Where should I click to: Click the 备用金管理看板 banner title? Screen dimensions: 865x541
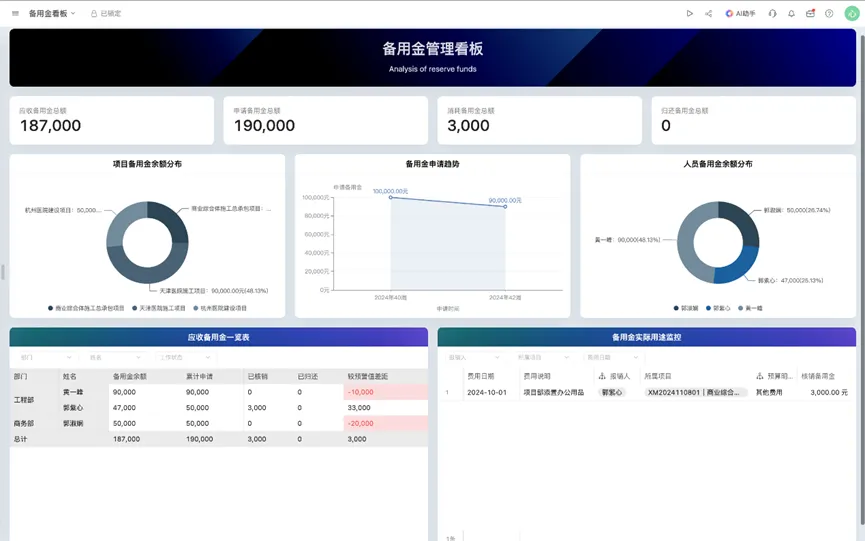[x=432, y=49]
